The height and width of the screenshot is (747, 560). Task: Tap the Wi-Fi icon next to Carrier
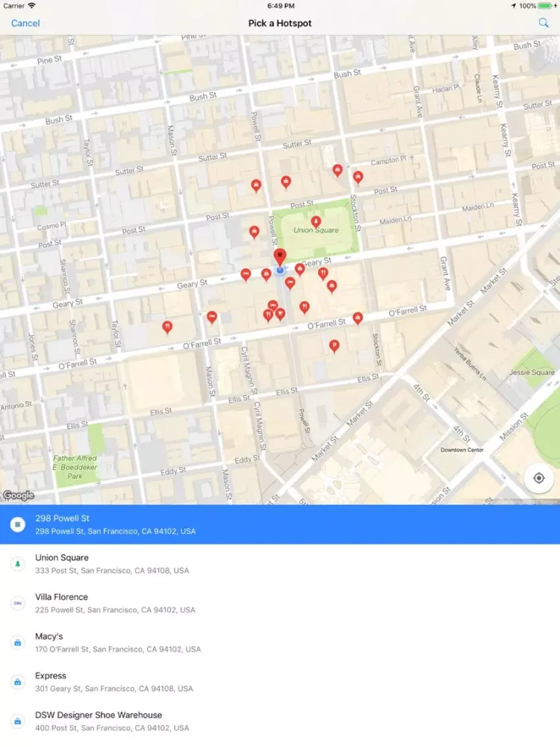pos(31,6)
